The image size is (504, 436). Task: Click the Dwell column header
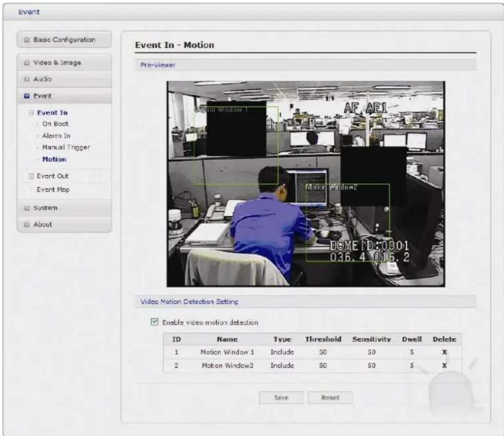tap(412, 339)
